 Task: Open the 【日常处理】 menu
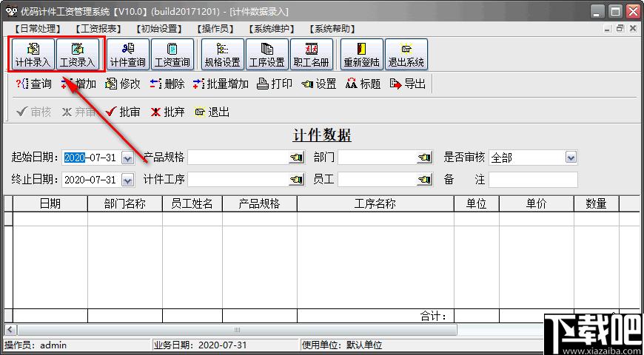(x=37, y=29)
